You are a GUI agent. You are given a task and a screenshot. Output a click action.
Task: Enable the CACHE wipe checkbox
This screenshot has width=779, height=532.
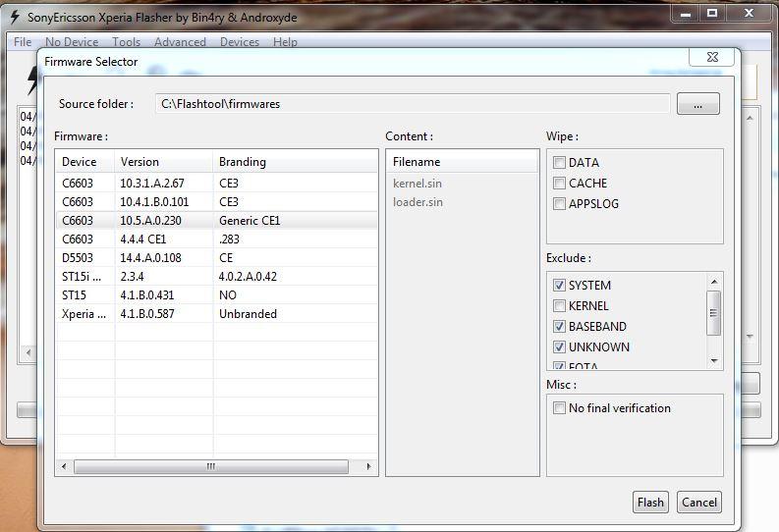pos(559,184)
